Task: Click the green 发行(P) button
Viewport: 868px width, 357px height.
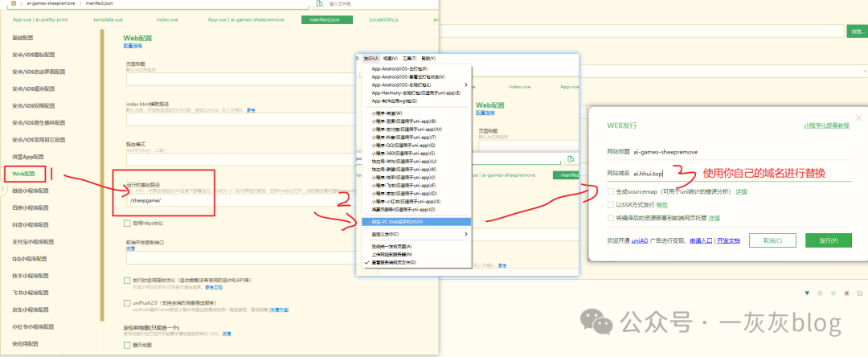Action: pos(828,240)
